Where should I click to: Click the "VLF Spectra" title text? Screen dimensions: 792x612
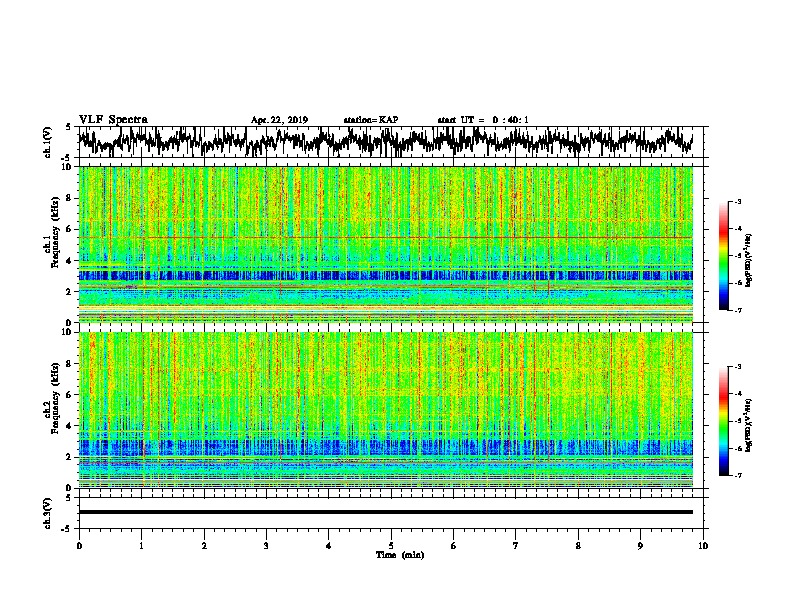[x=113, y=120]
